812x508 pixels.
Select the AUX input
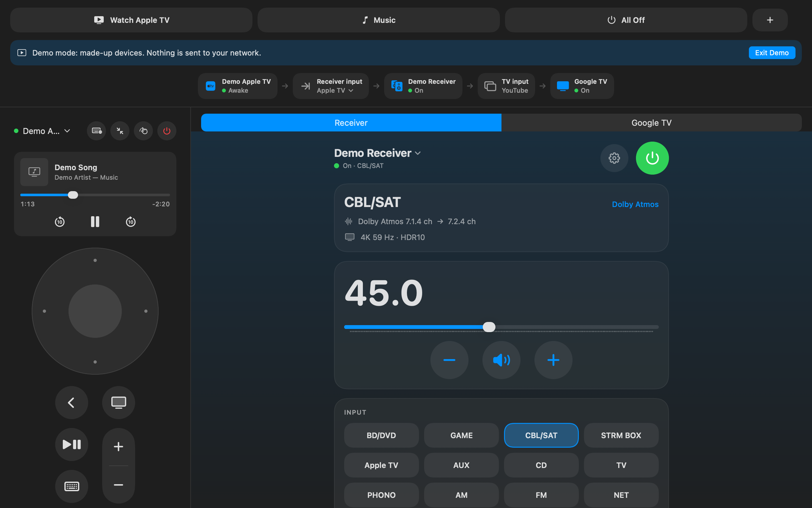click(x=462, y=465)
